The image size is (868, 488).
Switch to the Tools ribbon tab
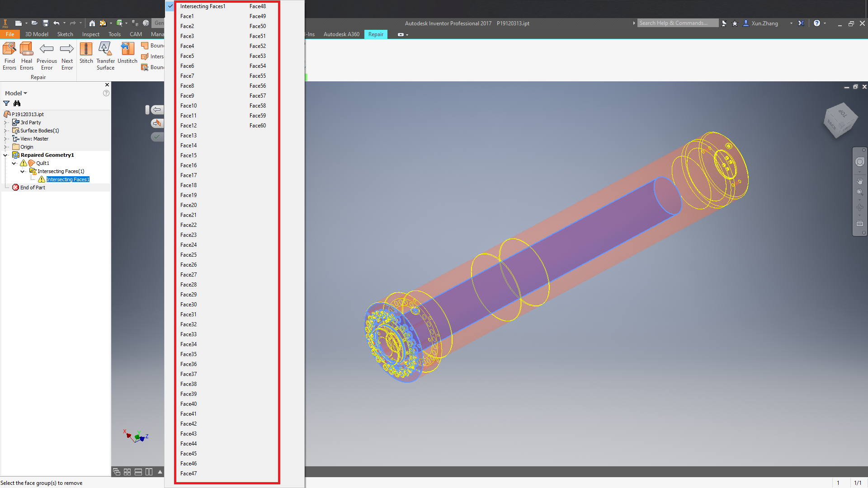click(114, 34)
